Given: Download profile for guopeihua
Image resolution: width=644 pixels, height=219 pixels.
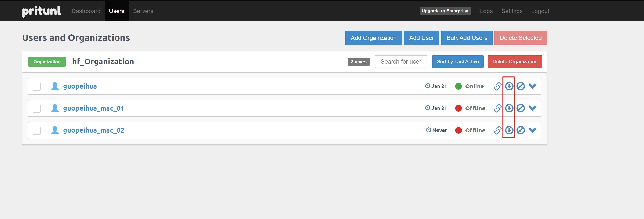Looking at the screenshot, I should (x=509, y=86).
